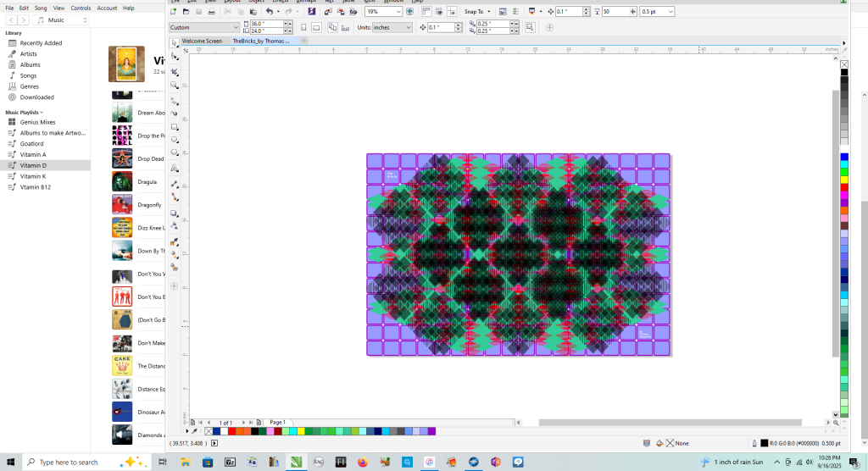This screenshot has width=868, height=471.
Task: Select the Zoom tool in toolbox
Action: [x=175, y=86]
